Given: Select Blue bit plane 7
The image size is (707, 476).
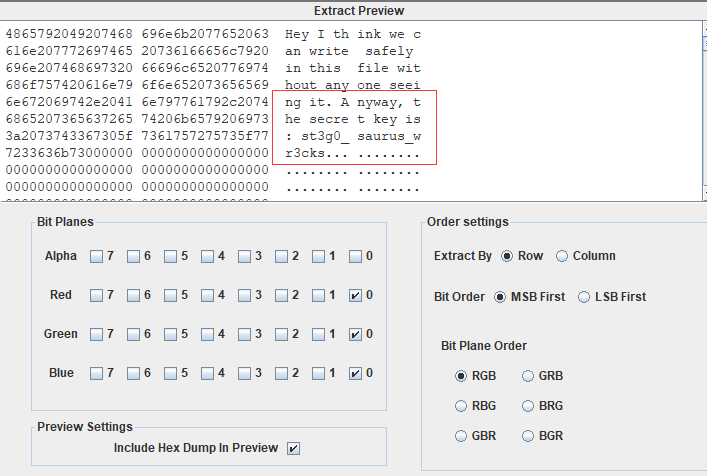Looking at the screenshot, I should point(96,373).
